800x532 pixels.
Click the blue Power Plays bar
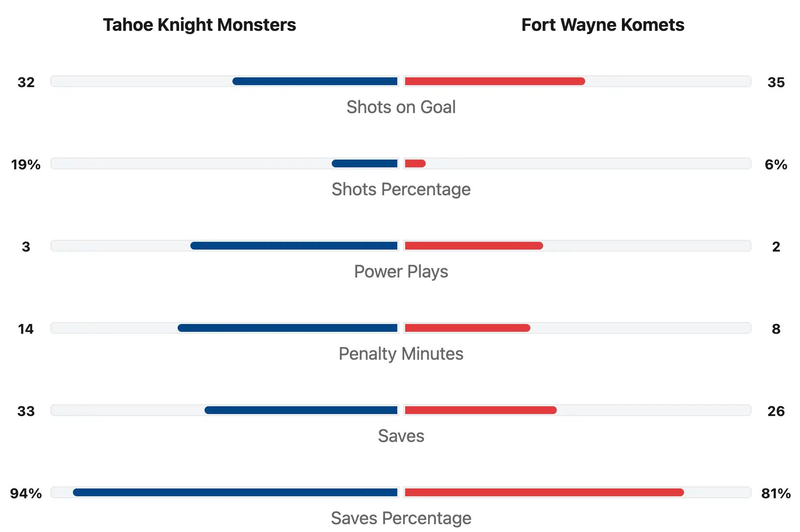pyautogui.click(x=294, y=246)
